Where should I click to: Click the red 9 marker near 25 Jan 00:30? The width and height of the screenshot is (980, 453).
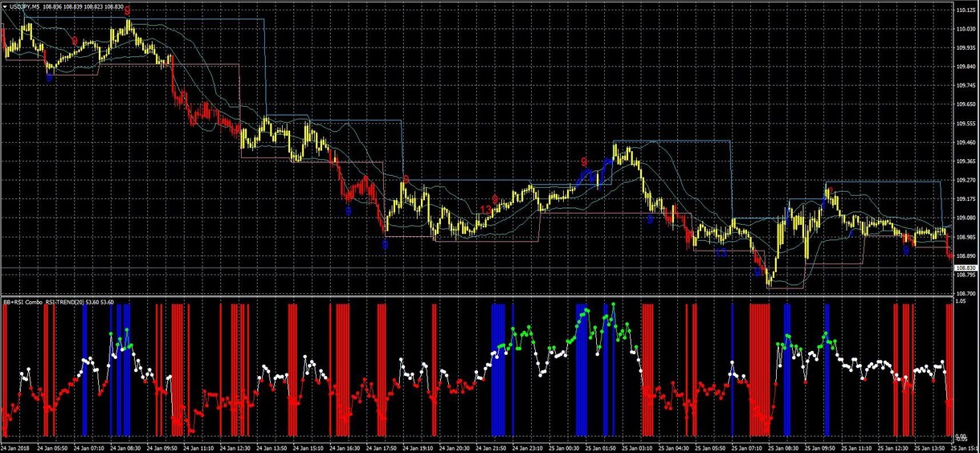tap(584, 162)
